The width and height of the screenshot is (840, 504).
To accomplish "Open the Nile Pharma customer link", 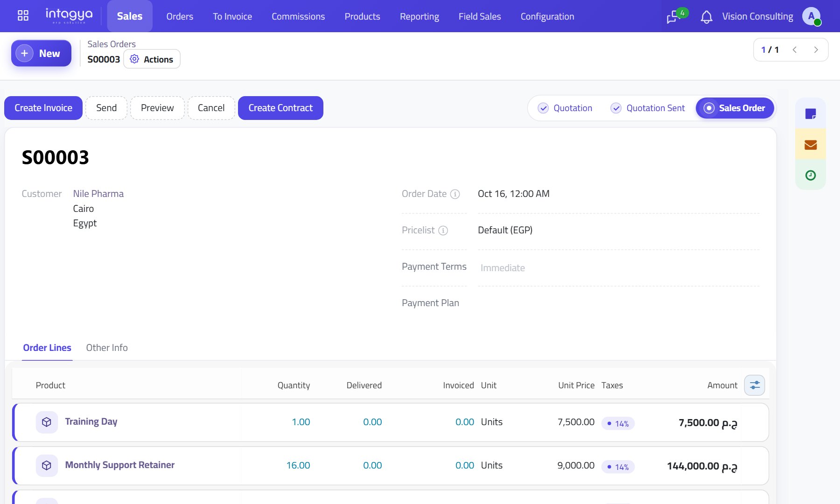I will 98,194.
